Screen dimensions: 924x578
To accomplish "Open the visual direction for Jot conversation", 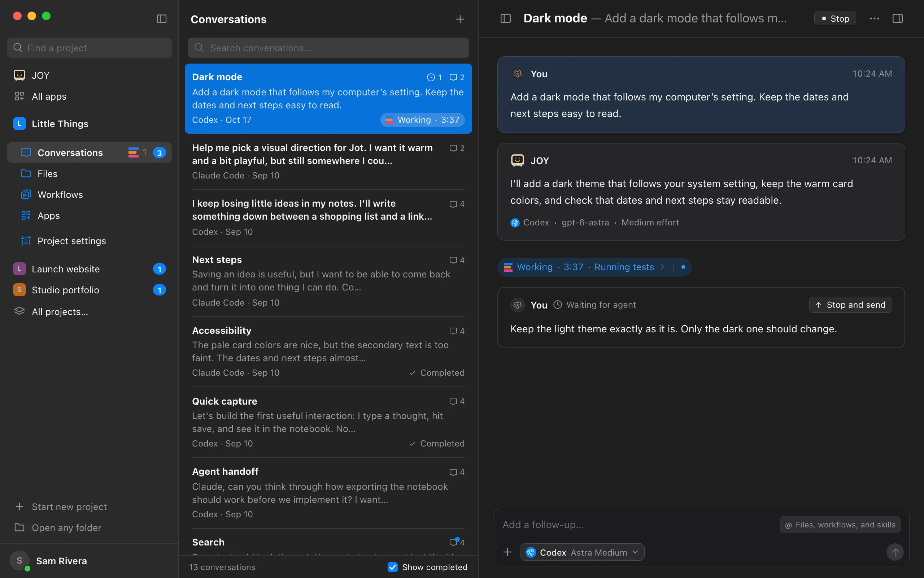I will pyautogui.click(x=328, y=162).
